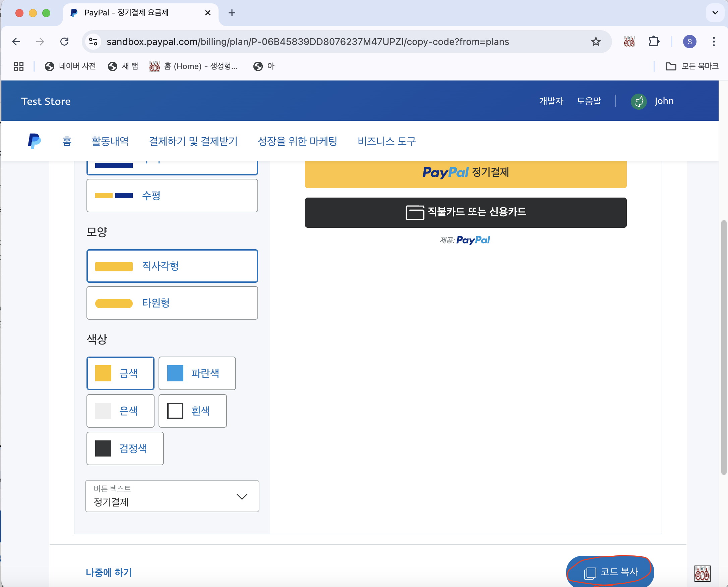
Task: Reload the PayPal page
Action: pos(64,42)
